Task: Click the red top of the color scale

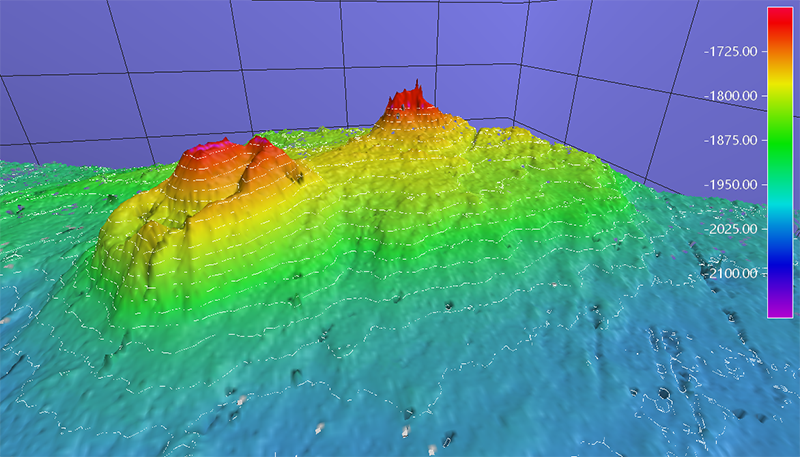Action: pyautogui.click(x=780, y=18)
